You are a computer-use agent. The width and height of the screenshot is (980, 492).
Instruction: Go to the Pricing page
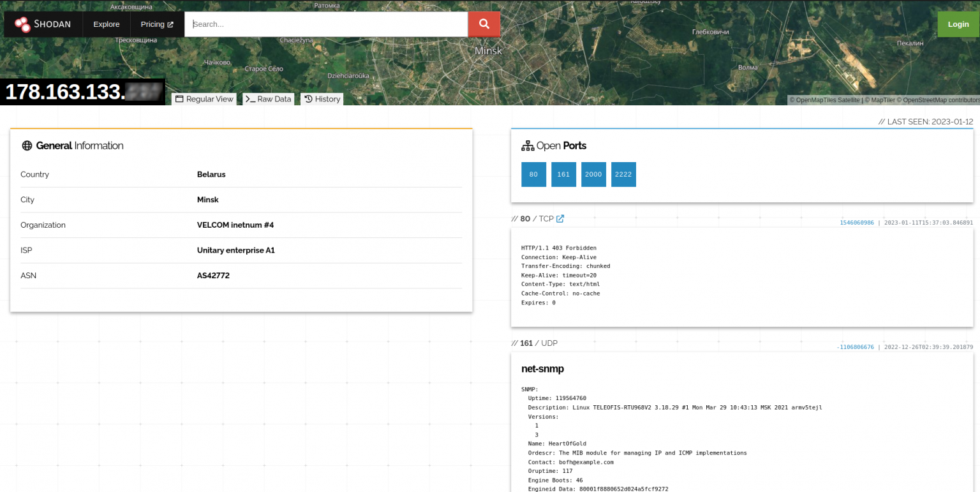point(152,24)
